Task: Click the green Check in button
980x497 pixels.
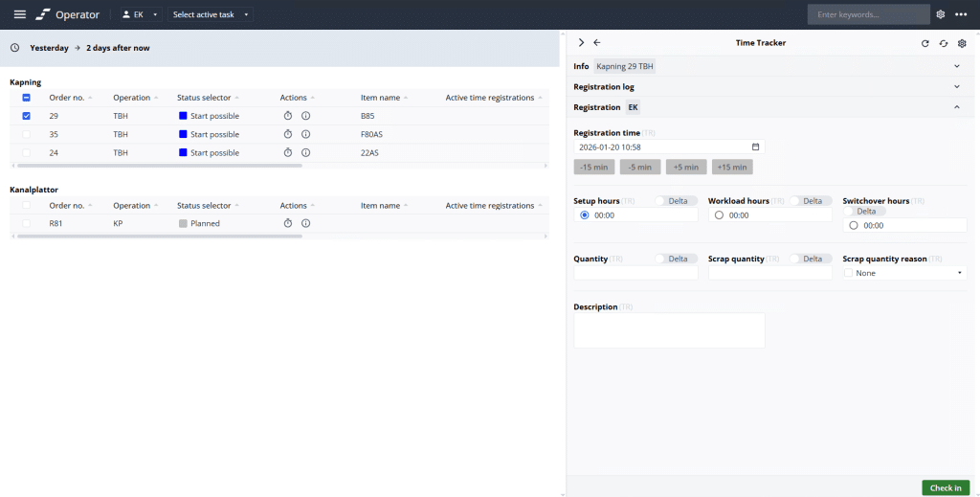Action: click(x=946, y=487)
